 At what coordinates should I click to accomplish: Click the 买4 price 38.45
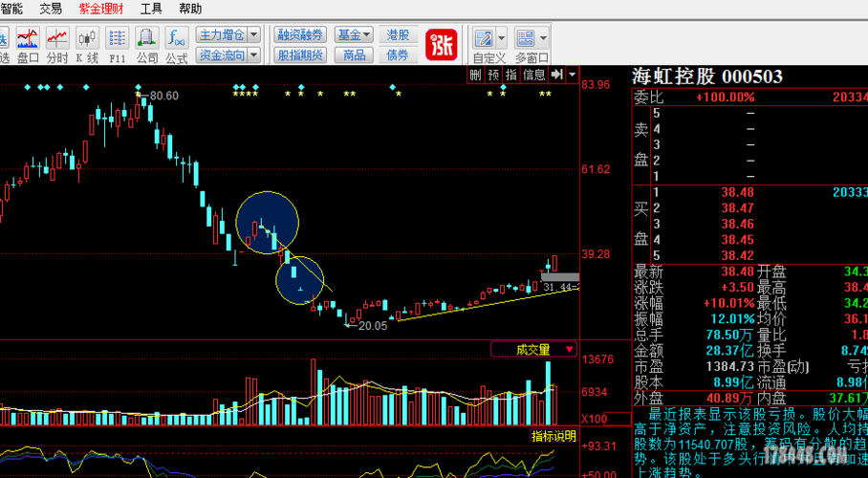(737, 240)
